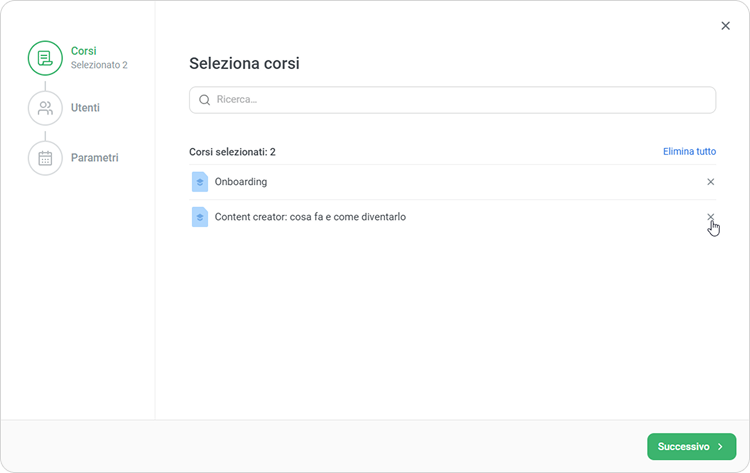Image resolution: width=750 pixels, height=473 pixels.
Task: Open the Parametri step label
Action: (95, 158)
